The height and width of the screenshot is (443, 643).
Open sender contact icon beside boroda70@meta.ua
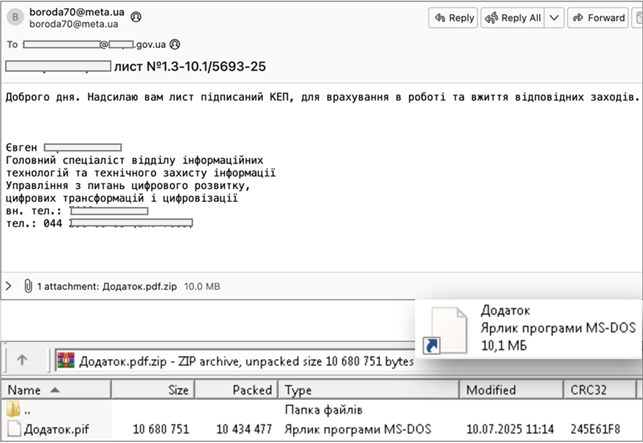tap(136, 17)
